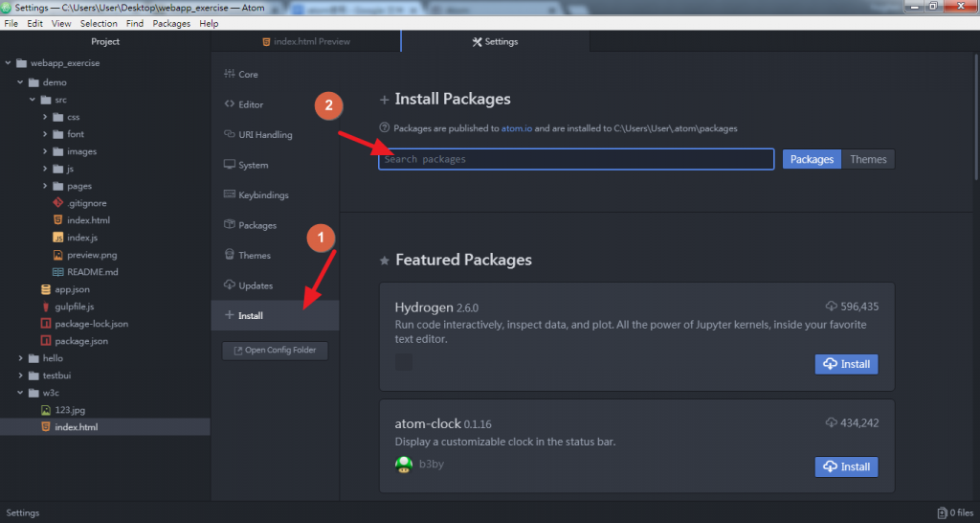Click Settings label in status bar
980x523 pixels.
point(23,513)
